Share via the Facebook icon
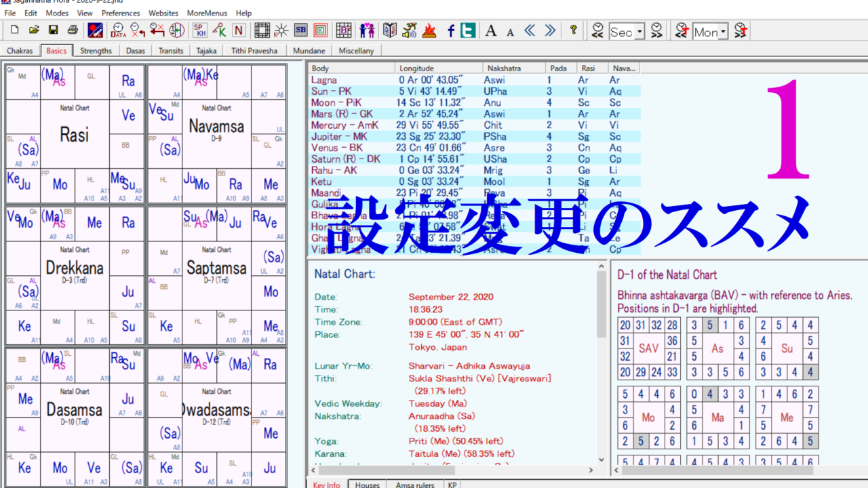The width and height of the screenshot is (868, 488). point(450,30)
